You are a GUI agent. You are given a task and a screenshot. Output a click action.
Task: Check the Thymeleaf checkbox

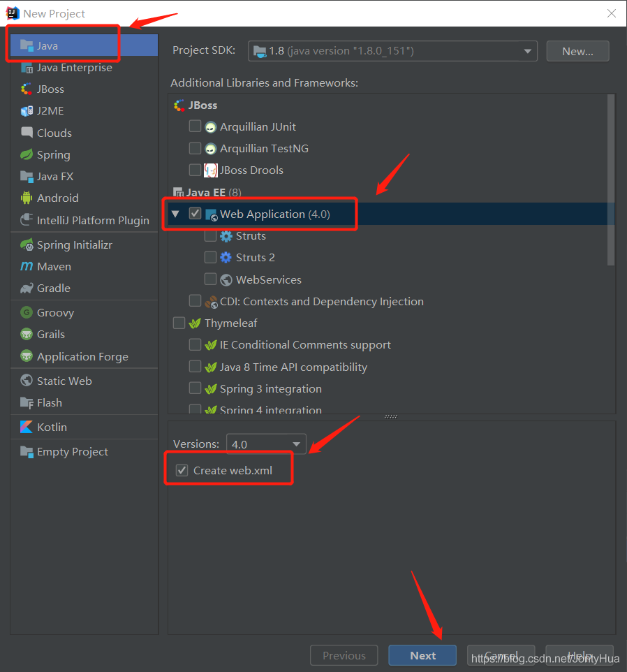(179, 323)
